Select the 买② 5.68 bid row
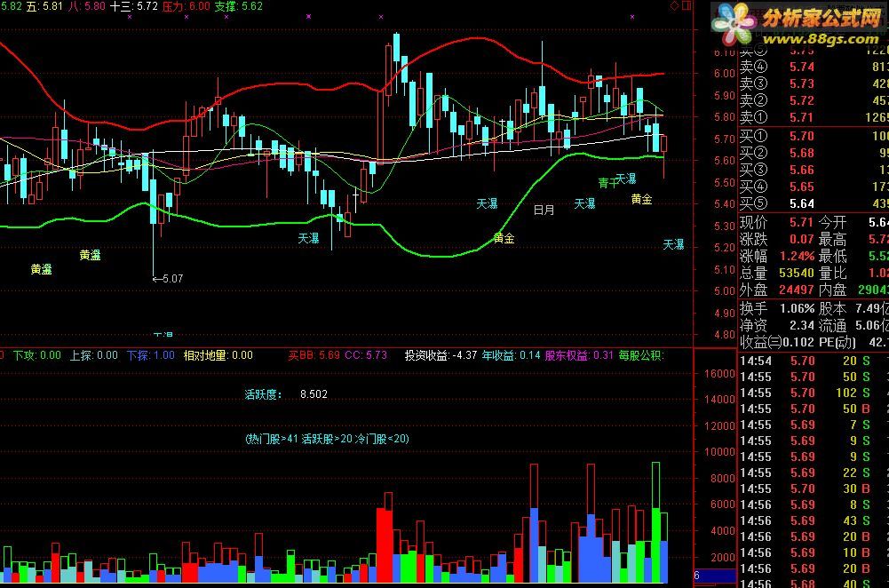The height and width of the screenshot is (588, 889). coord(814,153)
